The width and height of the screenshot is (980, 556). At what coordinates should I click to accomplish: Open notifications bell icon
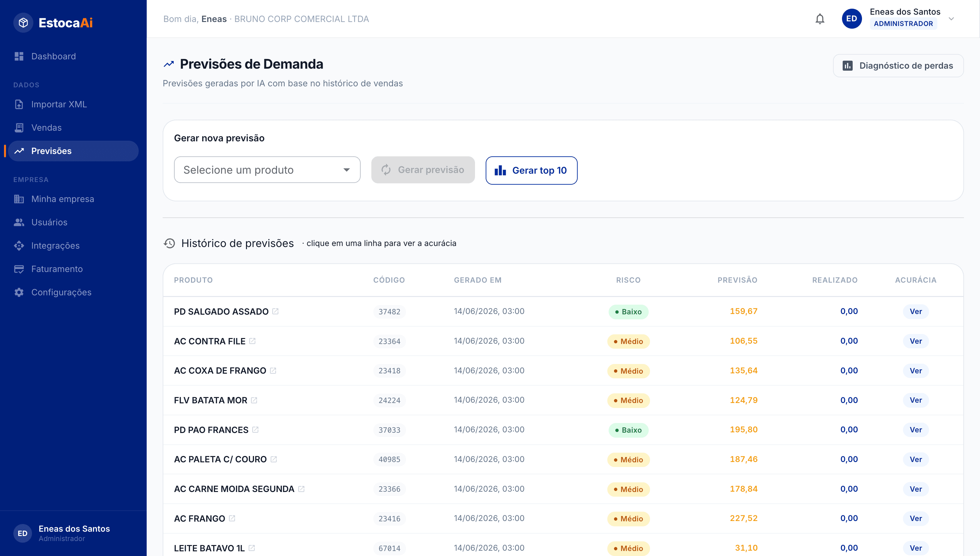(x=820, y=19)
